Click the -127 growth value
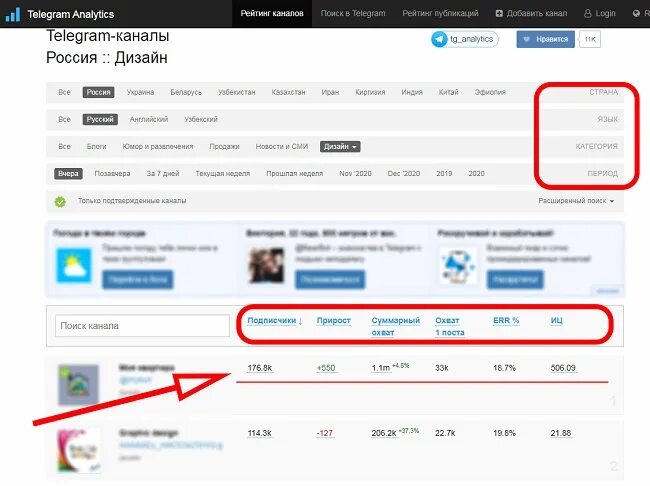Screen dimensions: 650x486 click(x=325, y=433)
